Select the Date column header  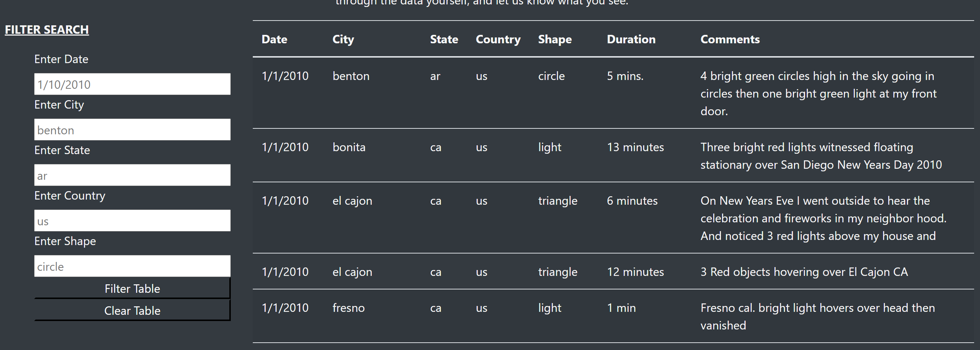coord(274,39)
